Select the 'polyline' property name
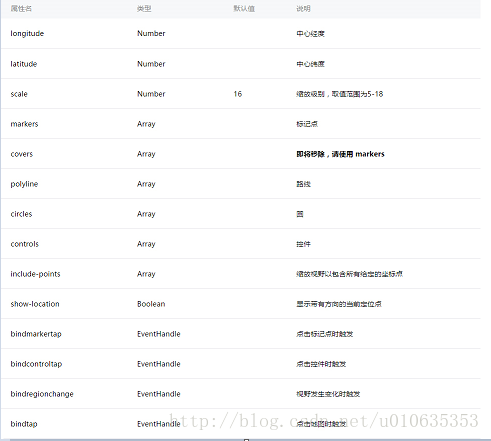This screenshot has height=441, width=491. pos(24,184)
